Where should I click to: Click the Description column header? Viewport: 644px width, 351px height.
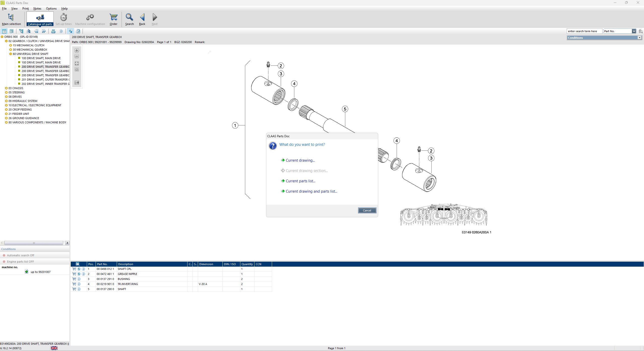[152, 264]
